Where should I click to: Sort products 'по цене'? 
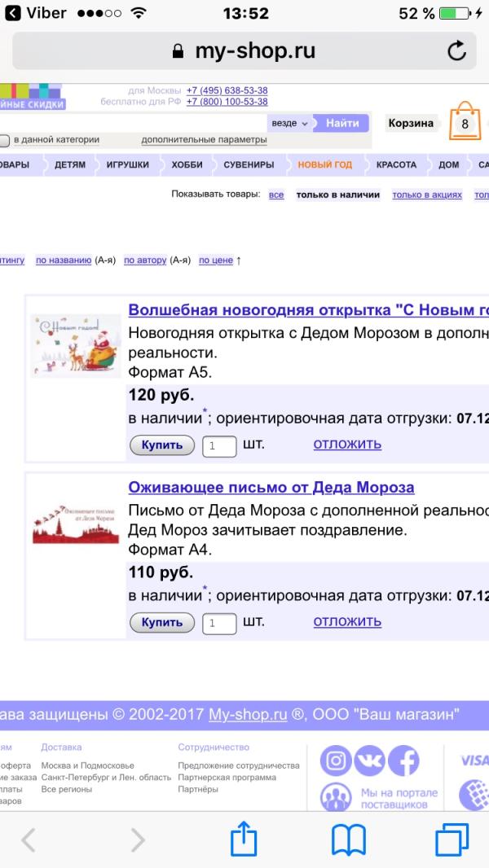pyautogui.click(x=215, y=261)
